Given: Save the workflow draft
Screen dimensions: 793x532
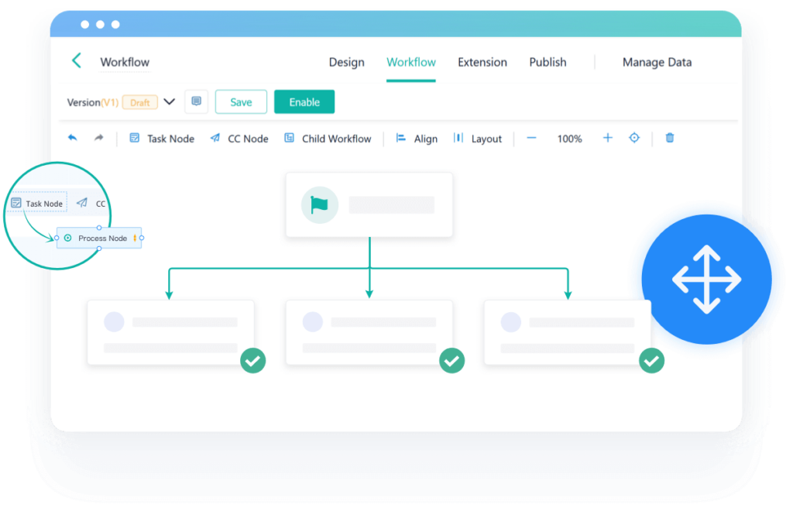Looking at the screenshot, I should click(241, 101).
